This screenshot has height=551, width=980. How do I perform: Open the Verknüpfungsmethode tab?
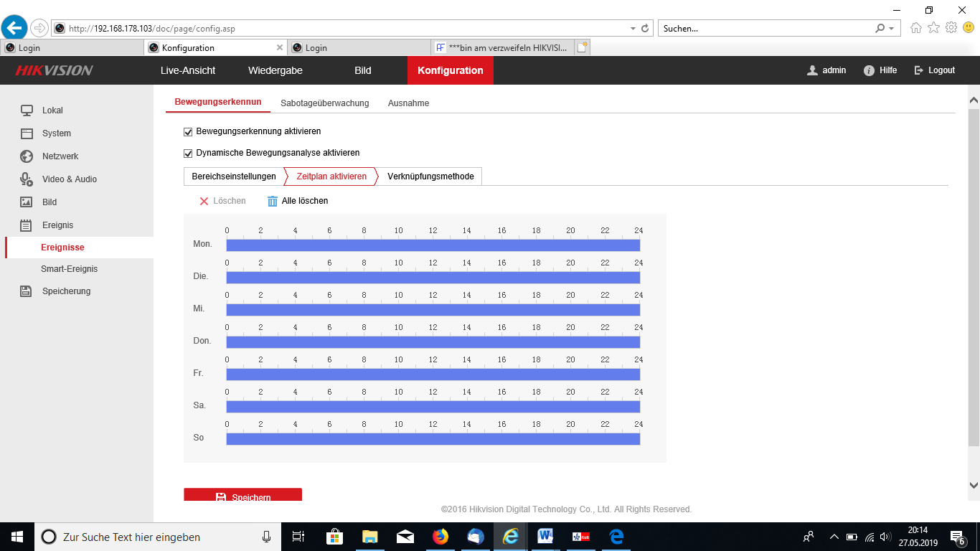[x=430, y=176]
